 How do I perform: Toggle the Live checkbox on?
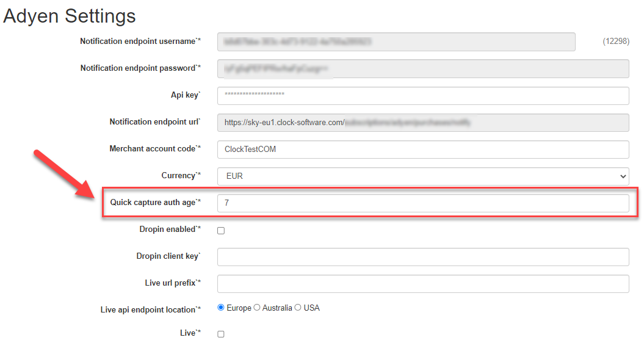point(221,333)
